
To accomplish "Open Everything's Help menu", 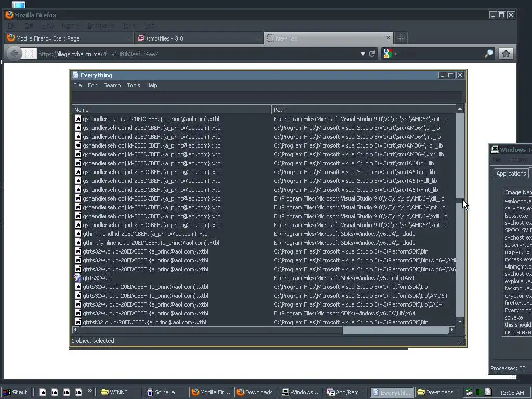I will (151, 85).
